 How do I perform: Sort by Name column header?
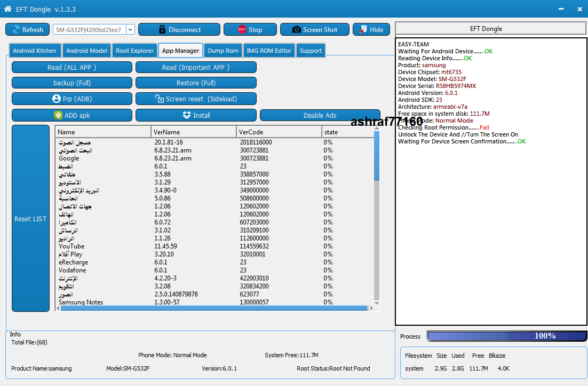click(x=103, y=132)
